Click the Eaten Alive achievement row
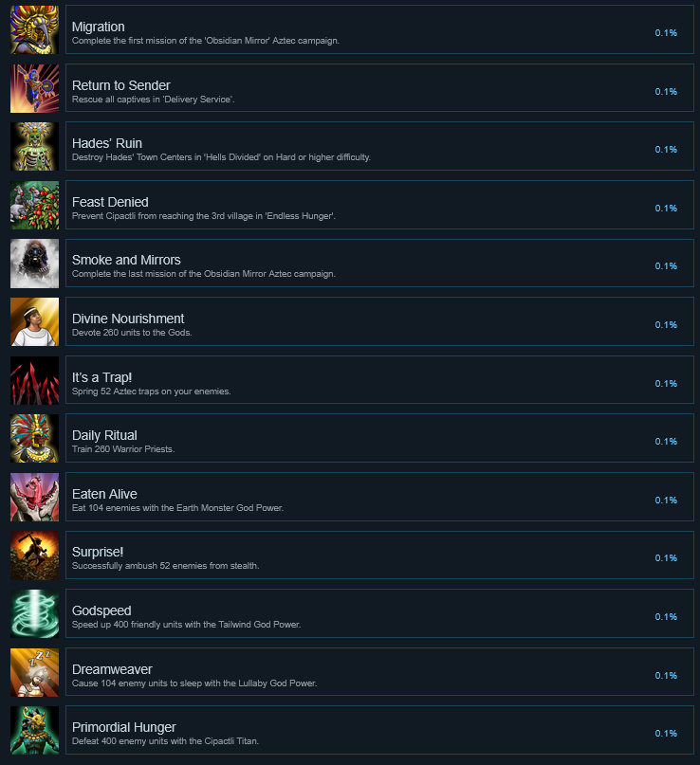This screenshot has height=765, width=700. (379, 497)
